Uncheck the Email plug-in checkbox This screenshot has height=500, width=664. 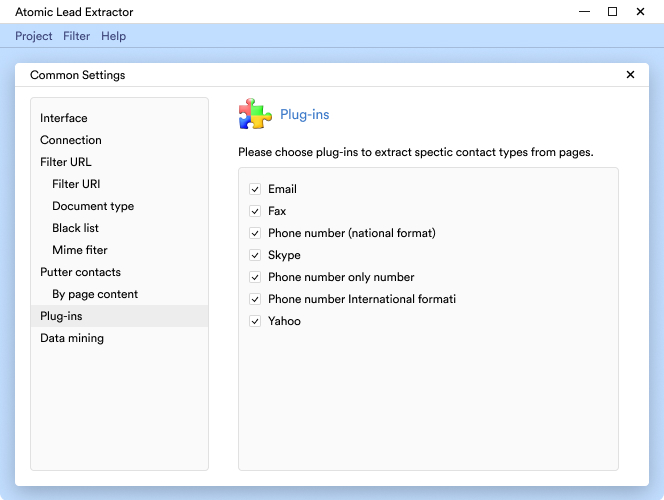[x=256, y=189]
